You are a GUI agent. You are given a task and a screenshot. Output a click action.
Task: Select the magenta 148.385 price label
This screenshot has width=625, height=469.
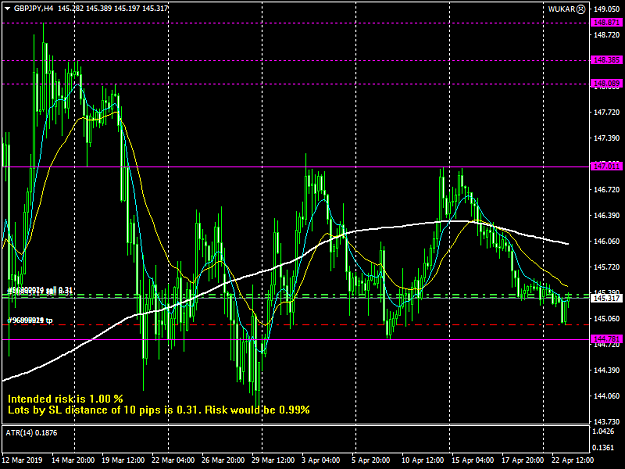tap(606, 60)
